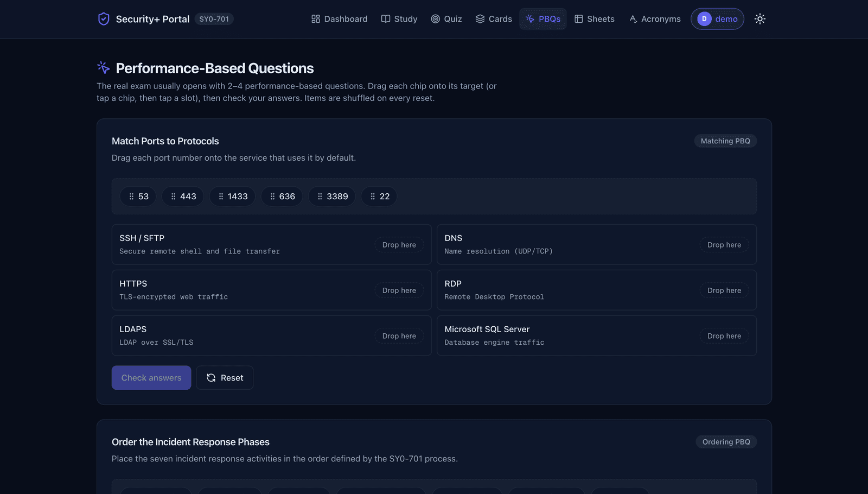
Task: Click the Performance-Based Questions page title
Action: (215, 68)
